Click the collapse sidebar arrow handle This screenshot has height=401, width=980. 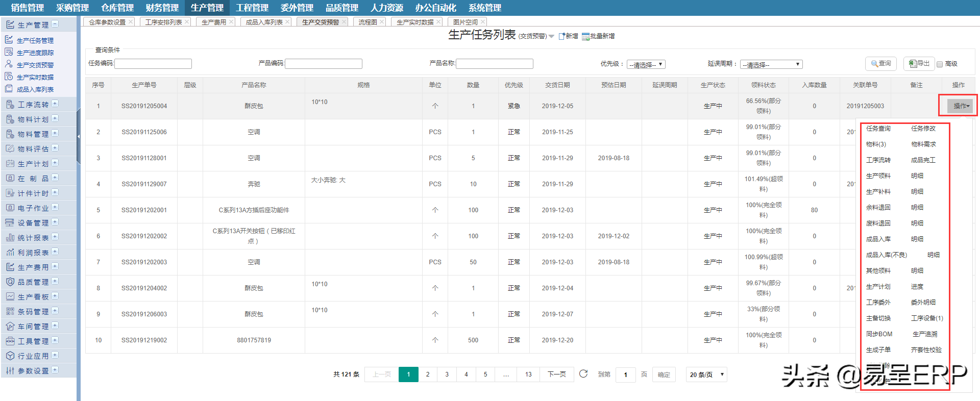(x=79, y=137)
